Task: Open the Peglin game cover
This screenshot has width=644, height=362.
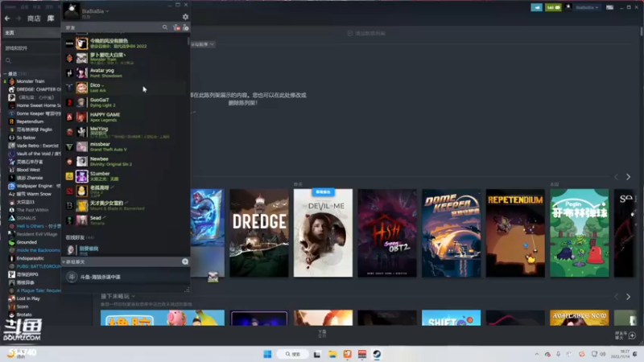Action: [x=580, y=232]
